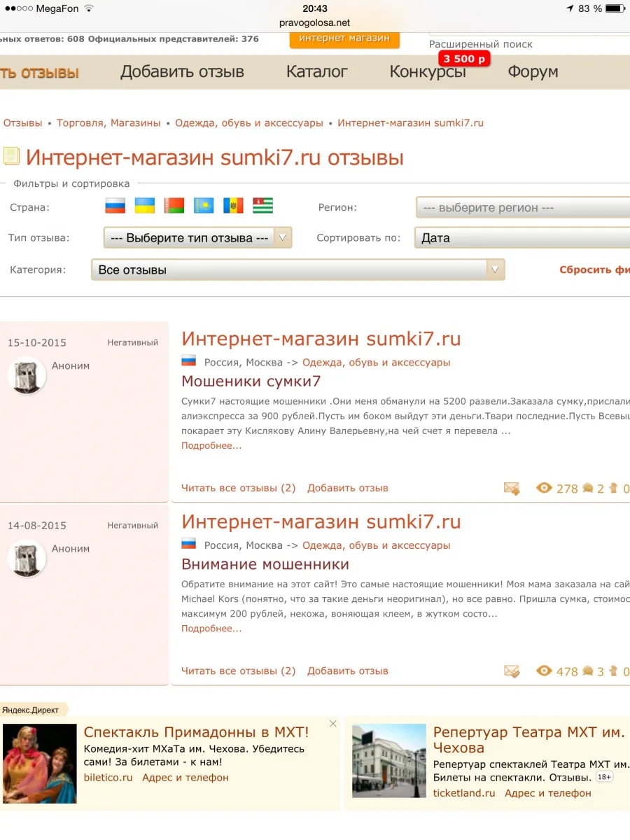Viewport: 630px width, 840px height.
Task: Click thumbs-up icon on the 14-08-2015 review
Action: click(613, 671)
